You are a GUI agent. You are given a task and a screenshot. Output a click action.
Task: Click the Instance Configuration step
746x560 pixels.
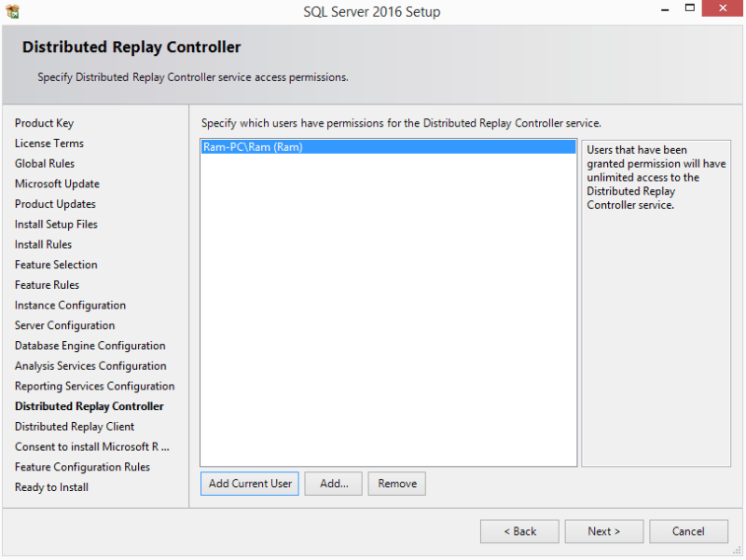tap(71, 306)
